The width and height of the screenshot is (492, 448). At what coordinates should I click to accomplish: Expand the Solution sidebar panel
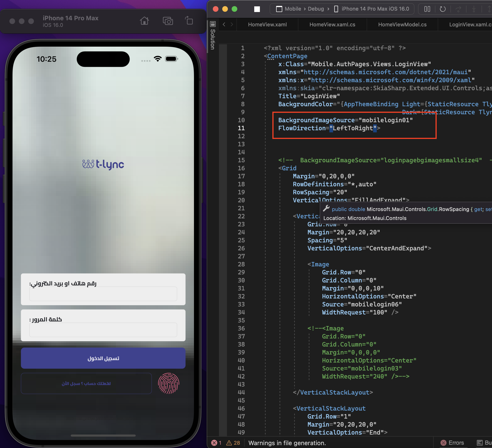coord(213,24)
